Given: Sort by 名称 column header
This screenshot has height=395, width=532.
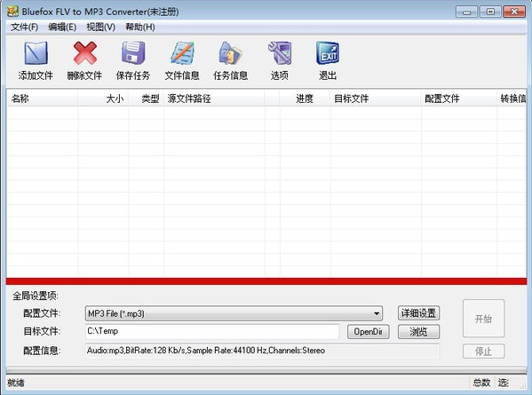Looking at the screenshot, I should (x=43, y=99).
